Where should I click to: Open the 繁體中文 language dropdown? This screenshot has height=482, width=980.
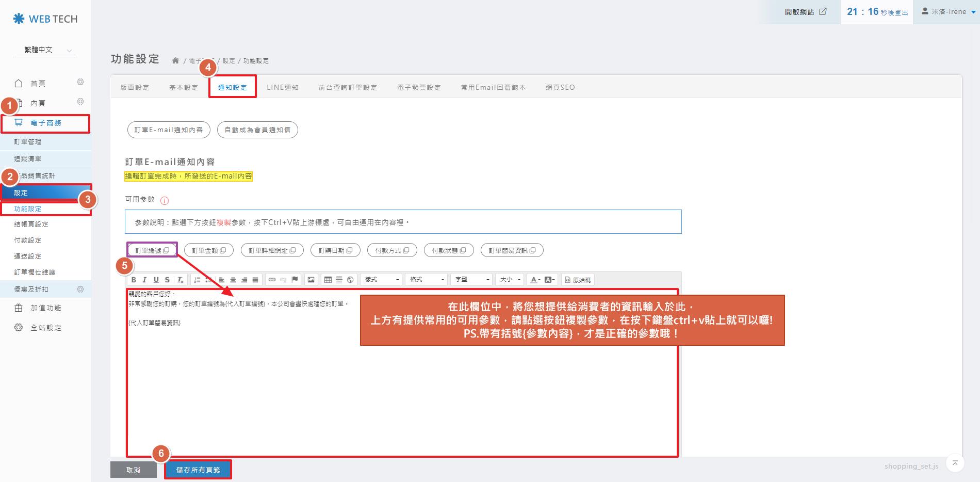coord(45,50)
